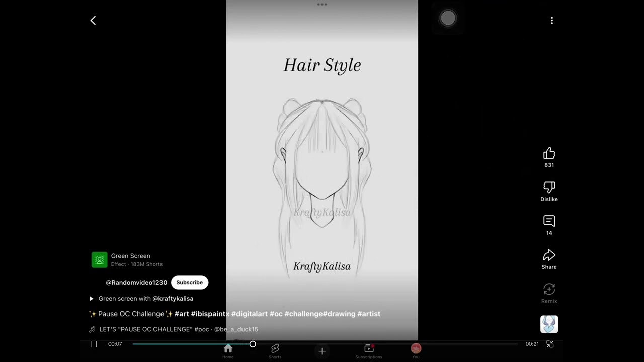Open the #oc hashtag

pyautogui.click(x=276, y=314)
